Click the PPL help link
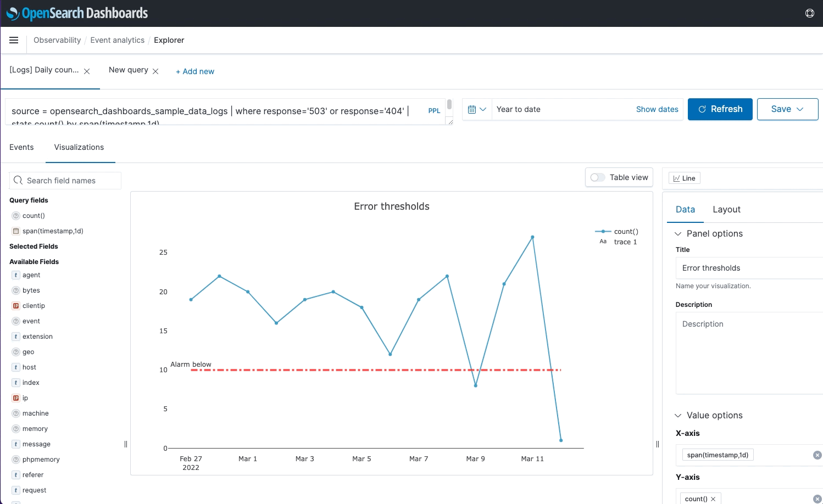 pyautogui.click(x=434, y=111)
